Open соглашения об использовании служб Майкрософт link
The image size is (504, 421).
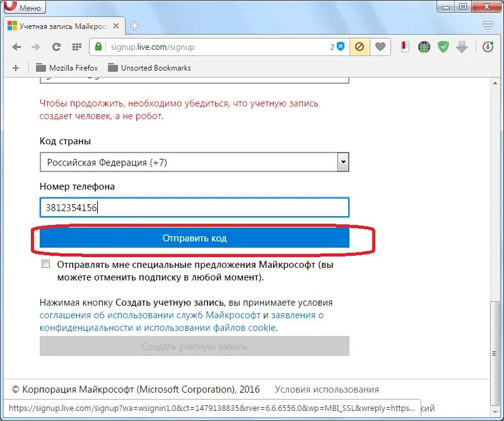[x=149, y=315]
